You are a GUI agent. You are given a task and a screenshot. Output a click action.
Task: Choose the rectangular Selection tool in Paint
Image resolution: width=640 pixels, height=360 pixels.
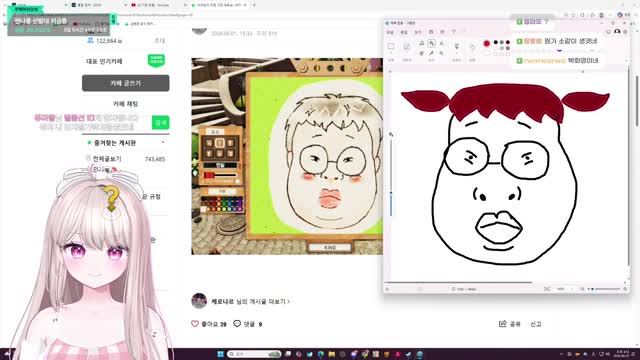coord(391,46)
